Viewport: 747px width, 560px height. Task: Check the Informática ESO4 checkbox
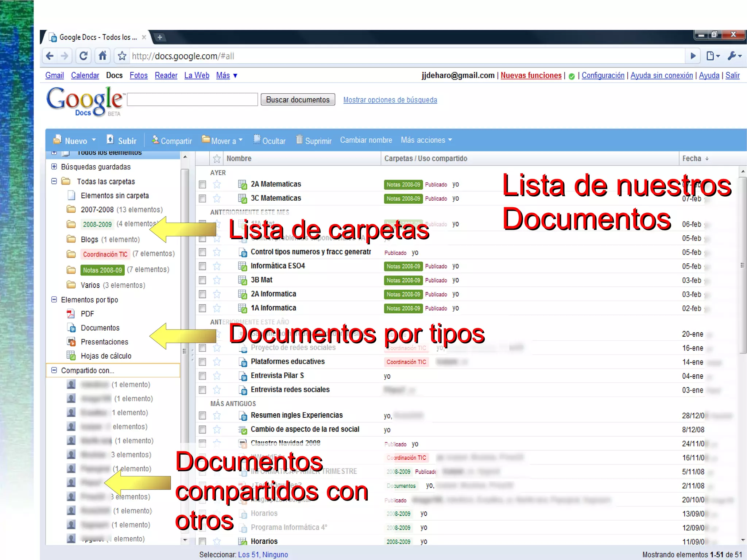coord(202,266)
